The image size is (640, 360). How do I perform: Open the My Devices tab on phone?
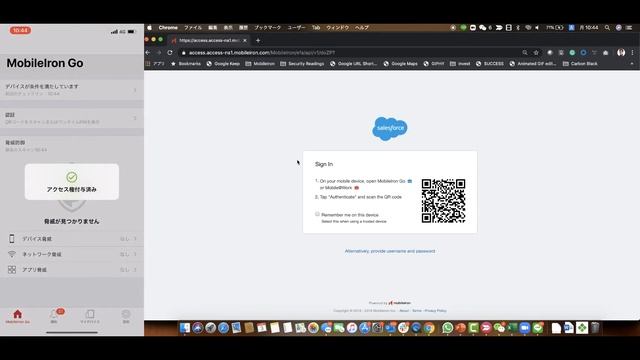pyautogui.click(x=90, y=316)
